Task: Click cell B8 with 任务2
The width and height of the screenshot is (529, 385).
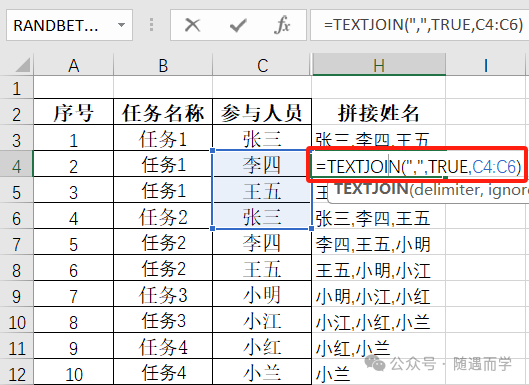Action: [x=163, y=268]
